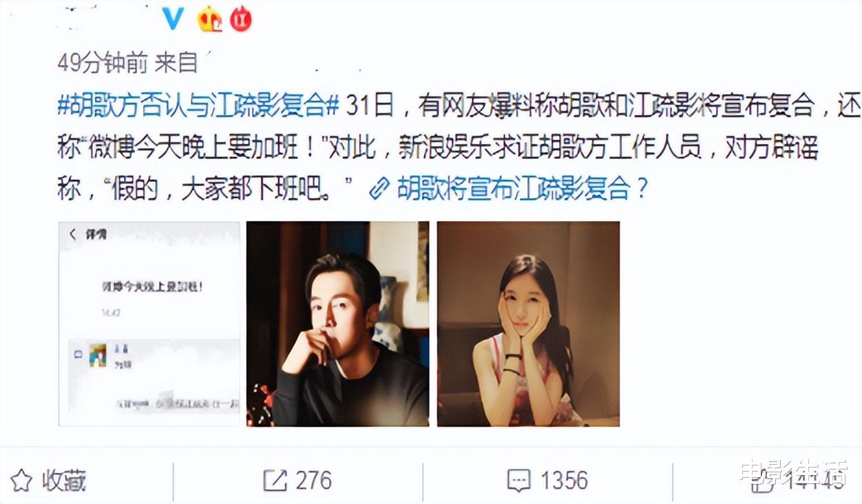This screenshot has width=862, height=504.
Task: Open the photo of the man in the black sweater
Action: 338,324
